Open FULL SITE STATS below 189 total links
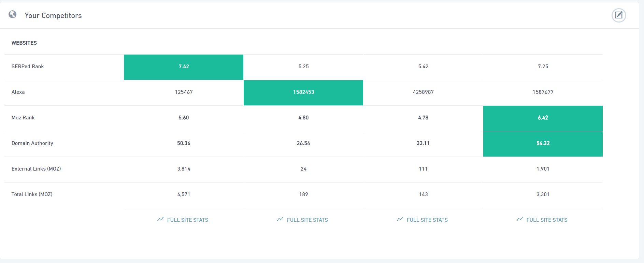Image resolution: width=644 pixels, height=263 pixels. pos(303,220)
